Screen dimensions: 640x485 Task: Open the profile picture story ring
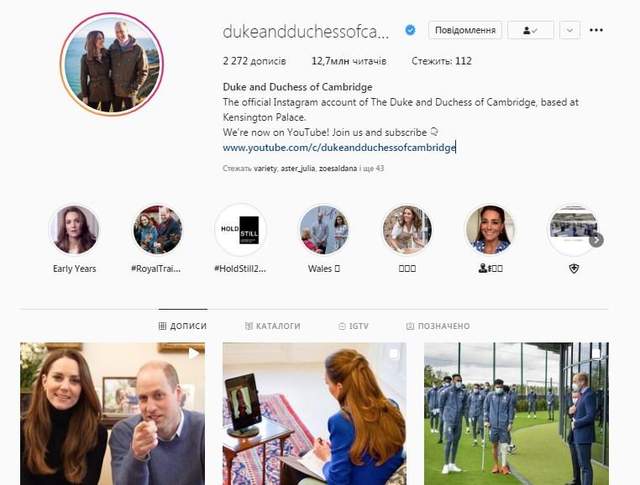(111, 64)
